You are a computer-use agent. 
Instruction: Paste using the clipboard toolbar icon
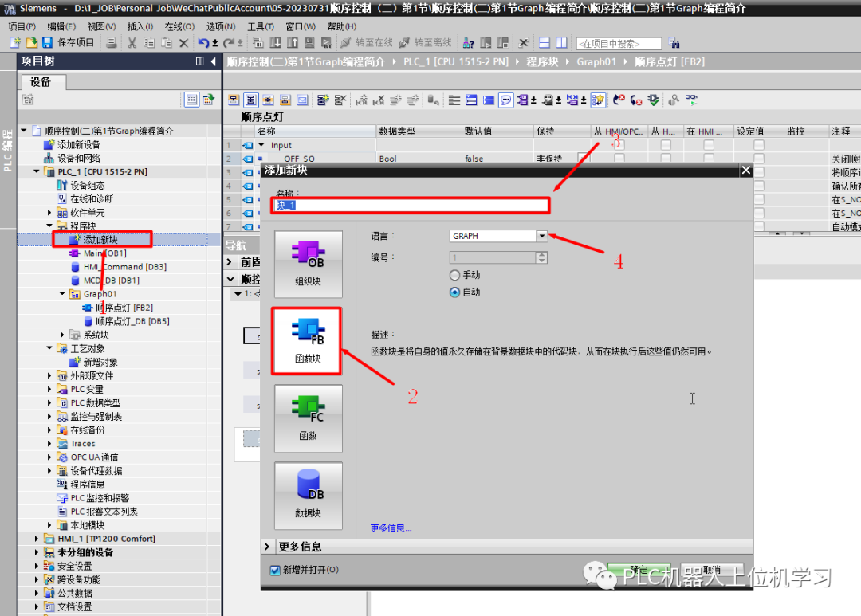pyautogui.click(x=167, y=43)
